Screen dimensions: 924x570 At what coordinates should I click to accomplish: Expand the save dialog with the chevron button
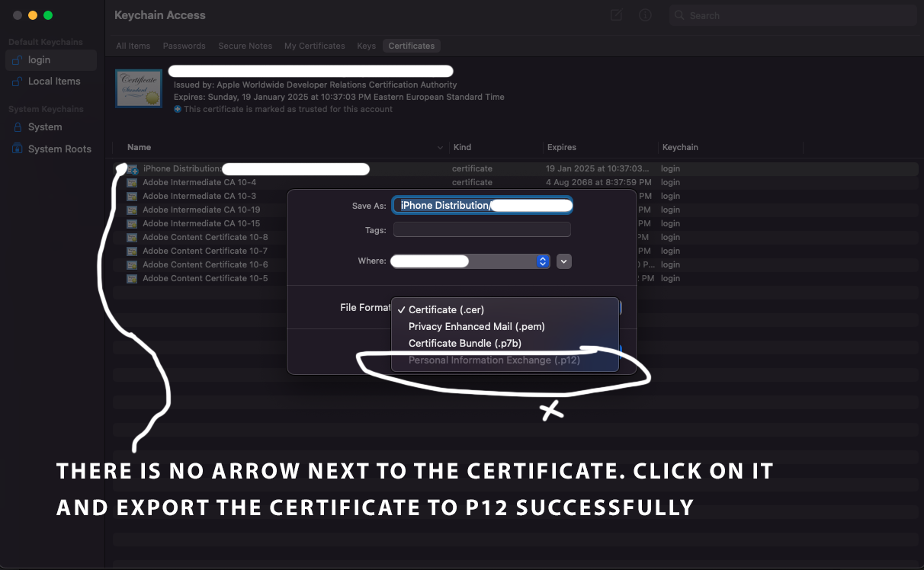coord(564,261)
